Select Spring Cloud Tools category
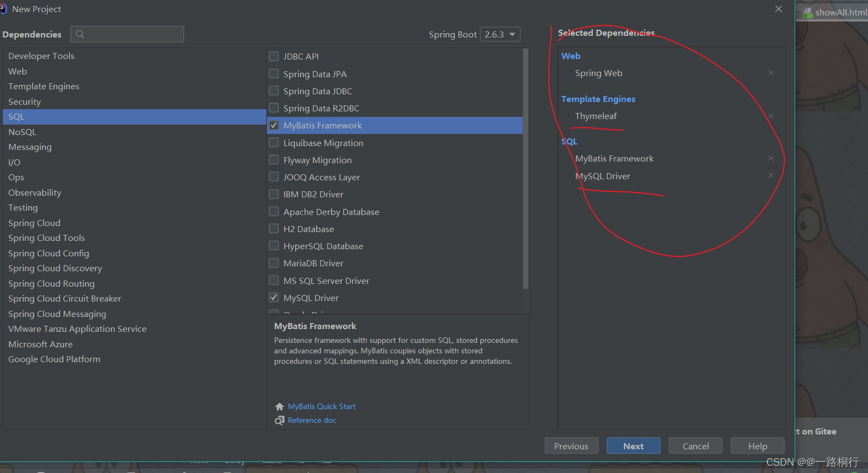 pyautogui.click(x=135, y=238)
